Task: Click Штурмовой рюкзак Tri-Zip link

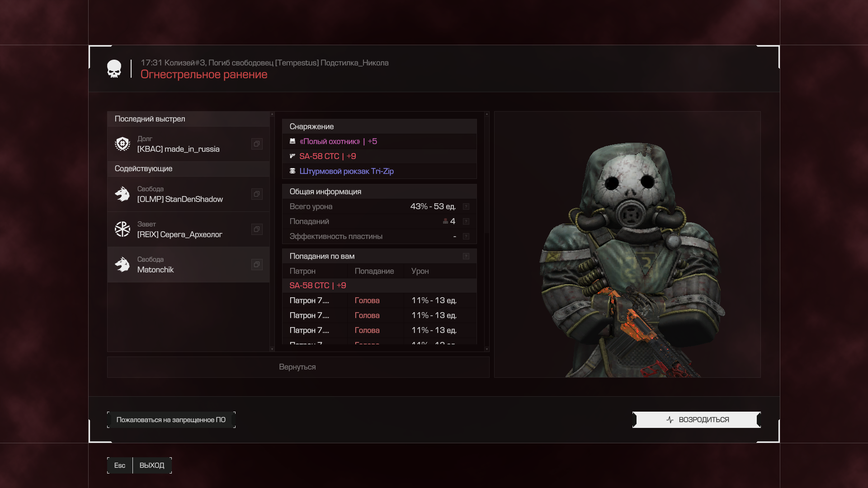Action: click(347, 171)
